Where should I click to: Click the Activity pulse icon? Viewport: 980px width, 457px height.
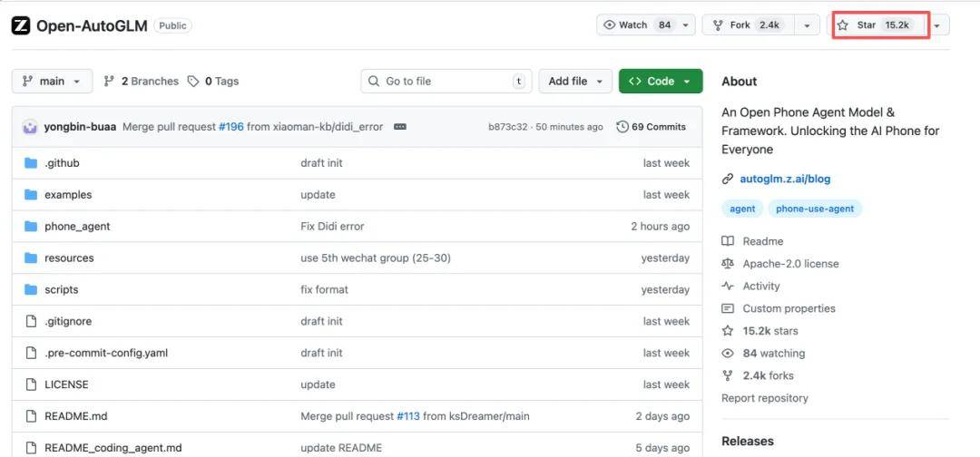728,287
